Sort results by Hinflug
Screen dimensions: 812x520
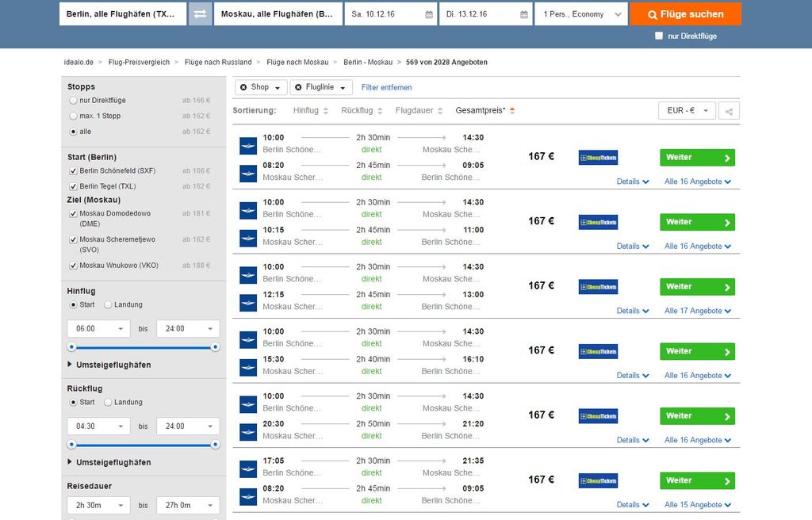click(311, 110)
